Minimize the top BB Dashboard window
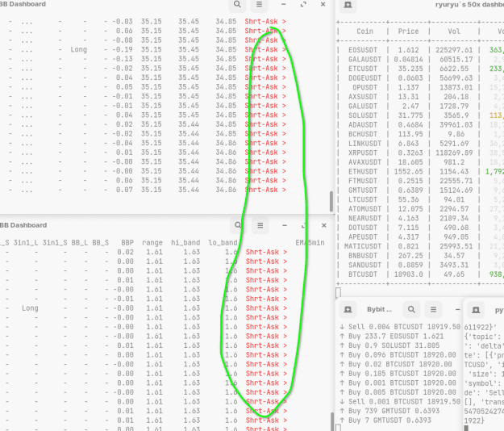Screen dimensions: 504x431 pos(284,5)
